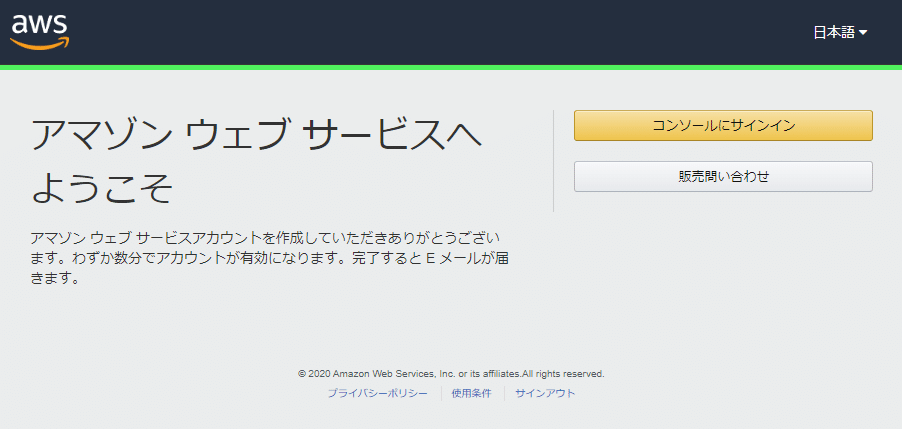This screenshot has height=429, width=902.
Task: Open the 日本語 language dropdown
Action: 840,33
